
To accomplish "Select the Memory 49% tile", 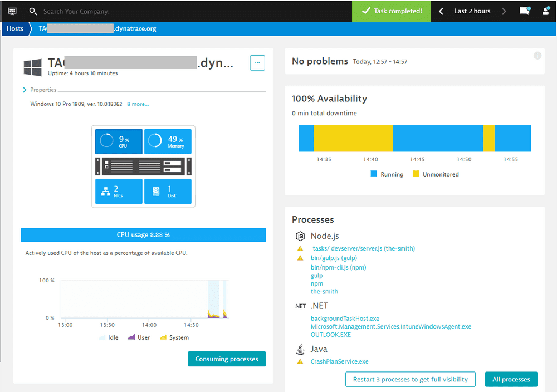I will (168, 141).
